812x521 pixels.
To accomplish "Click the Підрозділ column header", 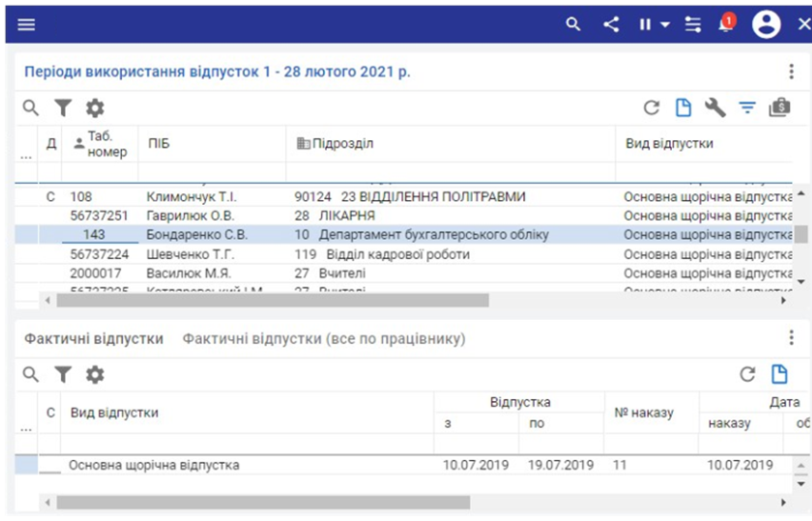I will pyautogui.click(x=342, y=143).
